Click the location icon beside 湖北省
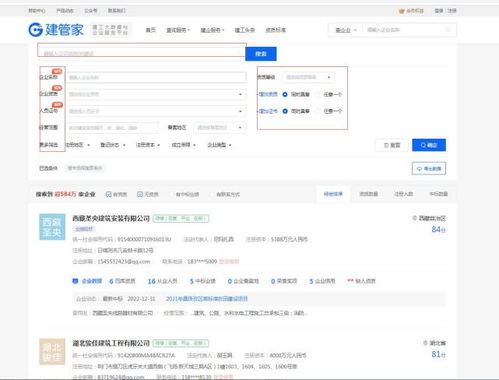The image size is (499, 380). 425,343
